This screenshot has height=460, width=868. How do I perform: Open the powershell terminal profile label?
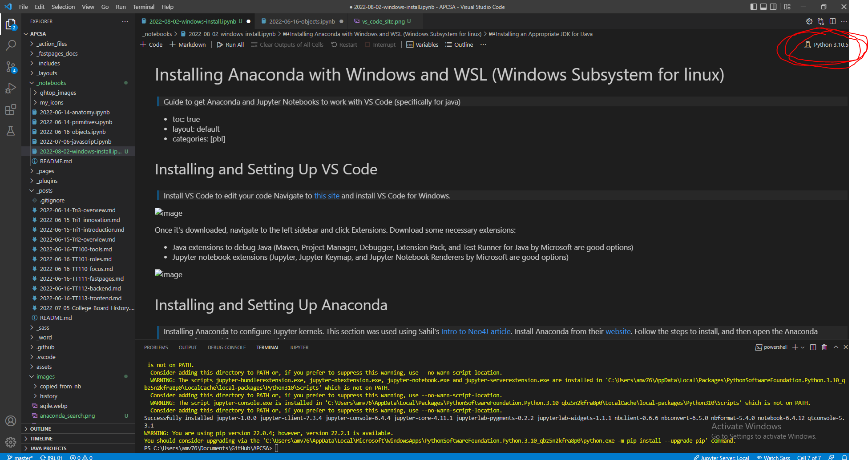coord(771,347)
